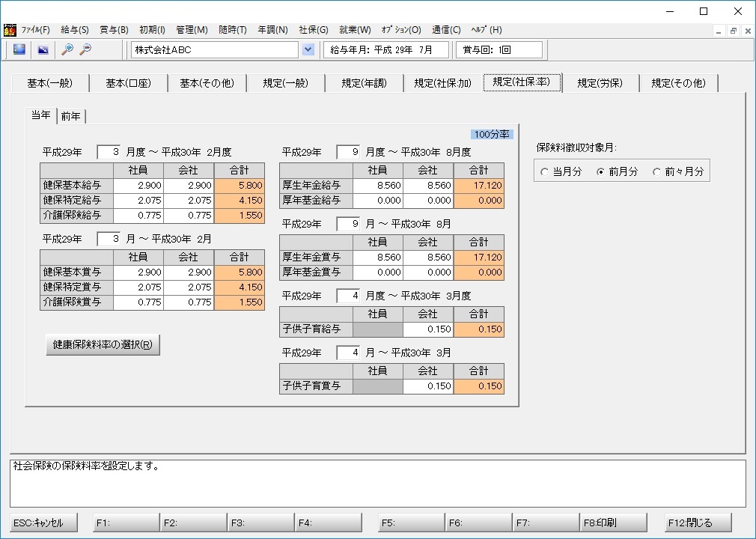Select the 規定(社保率) tab
This screenshot has height=539, width=756.
(522, 82)
